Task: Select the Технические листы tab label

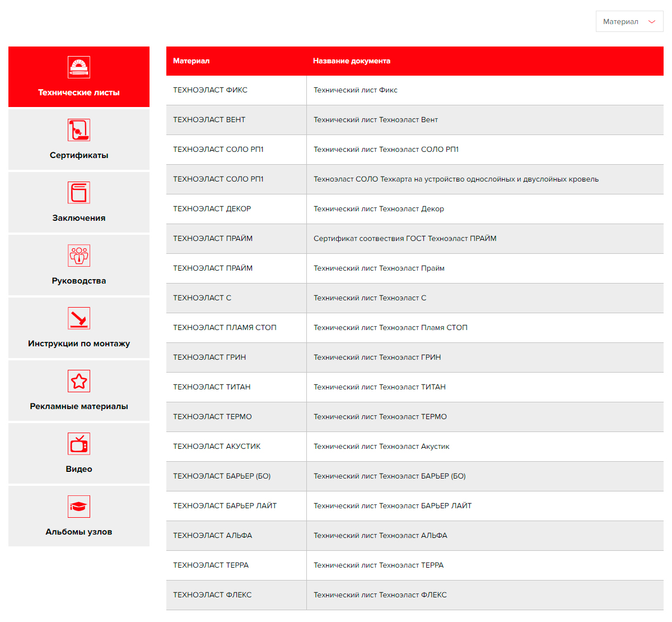Action: [x=79, y=92]
